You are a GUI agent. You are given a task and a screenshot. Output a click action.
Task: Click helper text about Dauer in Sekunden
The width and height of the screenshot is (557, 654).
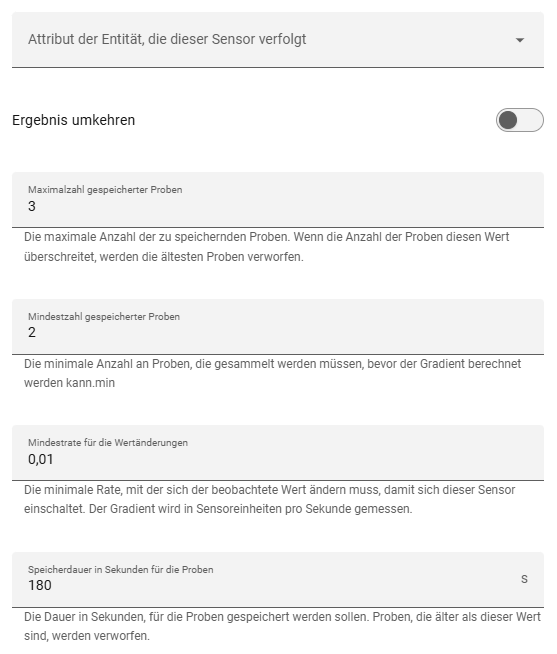point(282,626)
